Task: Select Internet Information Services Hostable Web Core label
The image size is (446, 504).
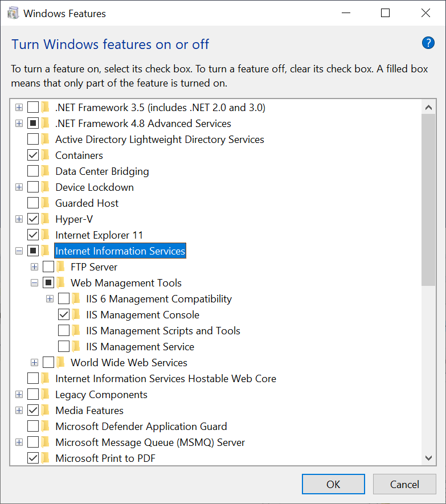Action: pos(166,378)
